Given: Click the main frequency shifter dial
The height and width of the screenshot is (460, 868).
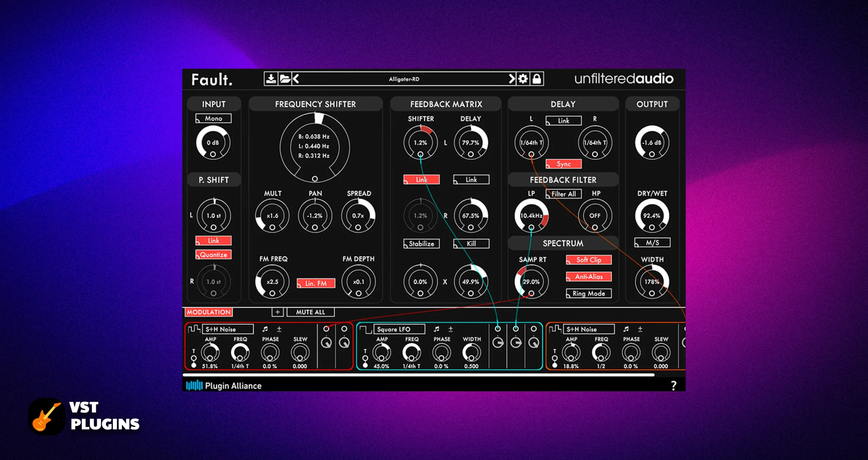Looking at the screenshot, I should click(315, 148).
